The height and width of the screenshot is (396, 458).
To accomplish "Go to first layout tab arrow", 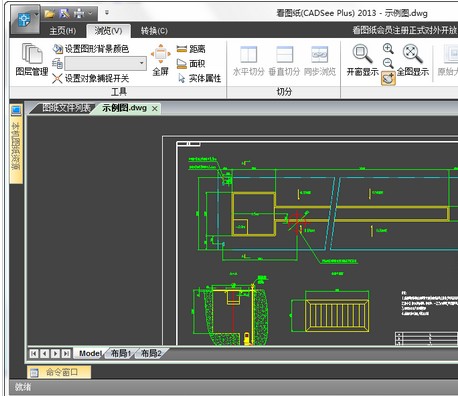I will 34,353.
